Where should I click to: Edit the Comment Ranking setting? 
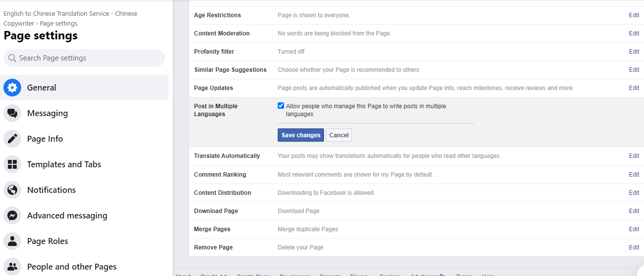pyautogui.click(x=634, y=175)
